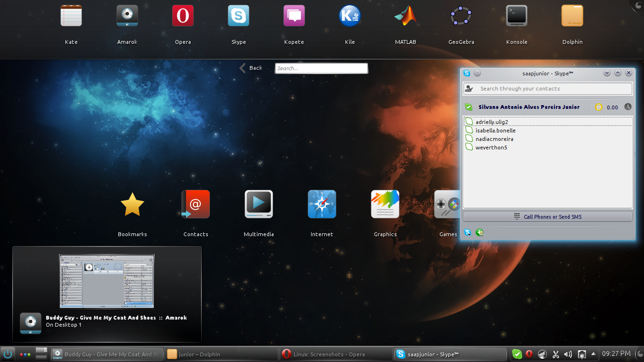Screen dimensions: 644x362
Task: Click Call Phones or Send SMS button
Action: pyautogui.click(x=547, y=217)
